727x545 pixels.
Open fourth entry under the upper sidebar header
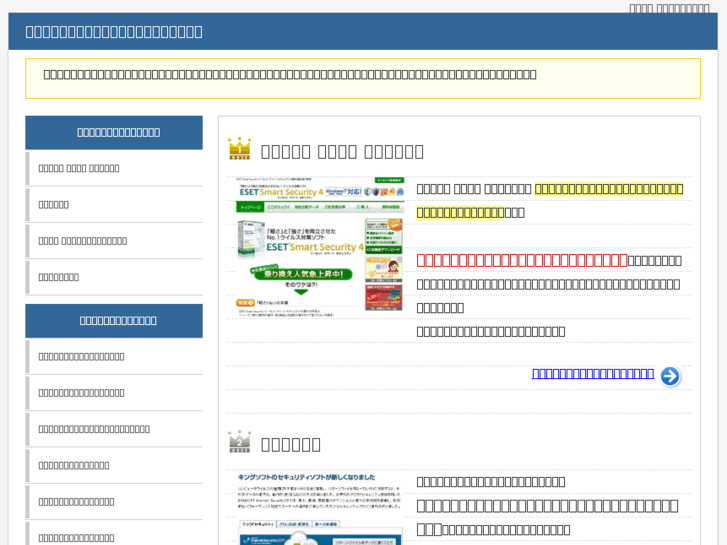(x=114, y=277)
